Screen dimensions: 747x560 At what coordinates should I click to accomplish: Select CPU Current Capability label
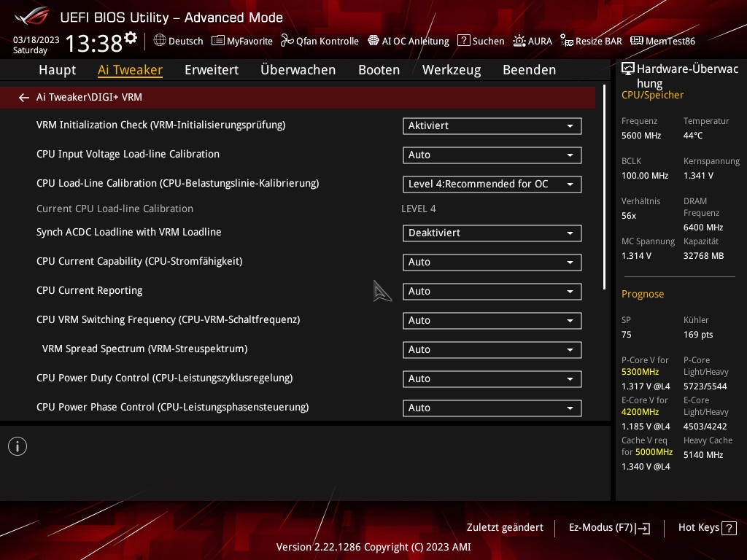[139, 261]
